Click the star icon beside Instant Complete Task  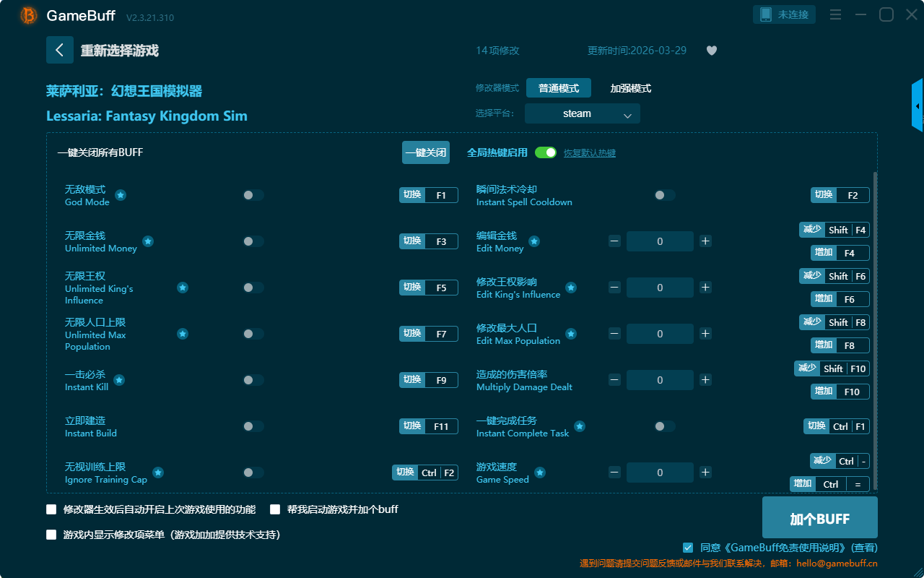[x=580, y=426]
